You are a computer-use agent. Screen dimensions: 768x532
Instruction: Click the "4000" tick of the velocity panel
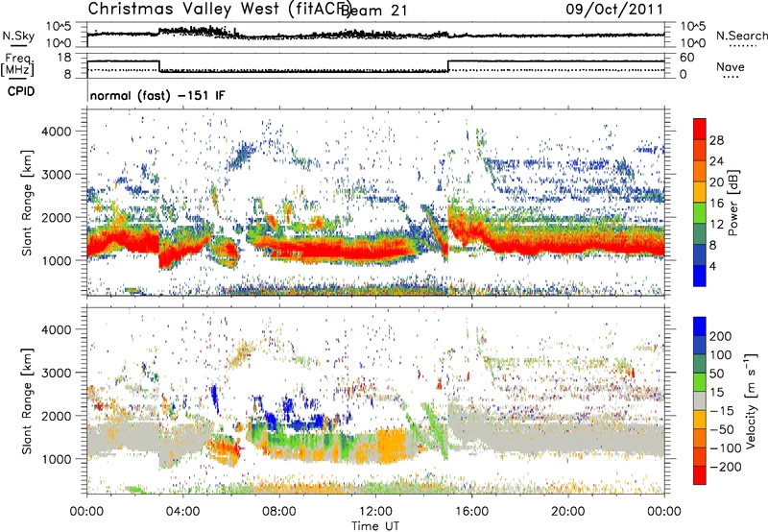pyautogui.click(x=57, y=329)
